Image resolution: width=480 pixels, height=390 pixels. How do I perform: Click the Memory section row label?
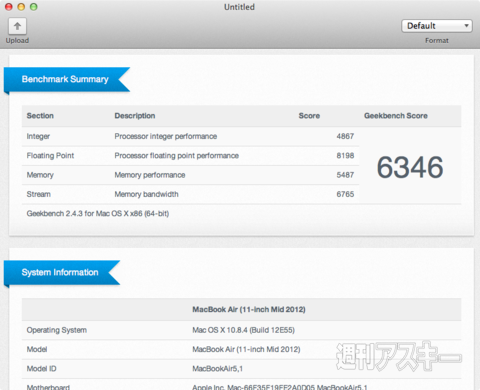(40, 175)
